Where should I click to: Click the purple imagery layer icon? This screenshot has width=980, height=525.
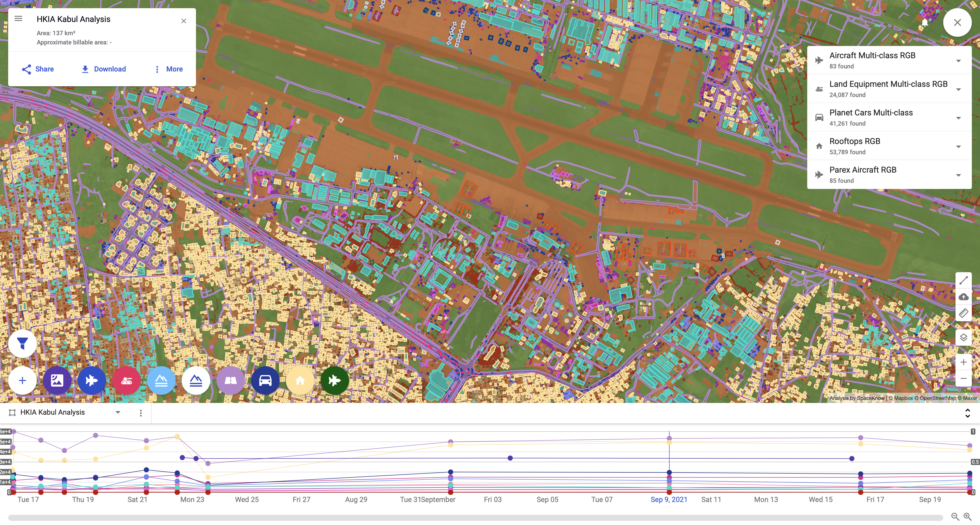57,380
